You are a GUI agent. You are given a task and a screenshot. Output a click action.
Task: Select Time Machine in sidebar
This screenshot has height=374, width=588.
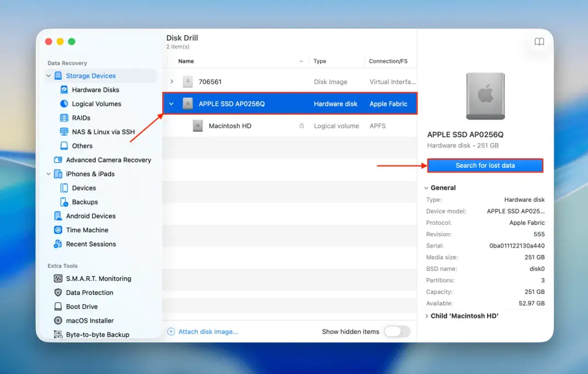[87, 230]
